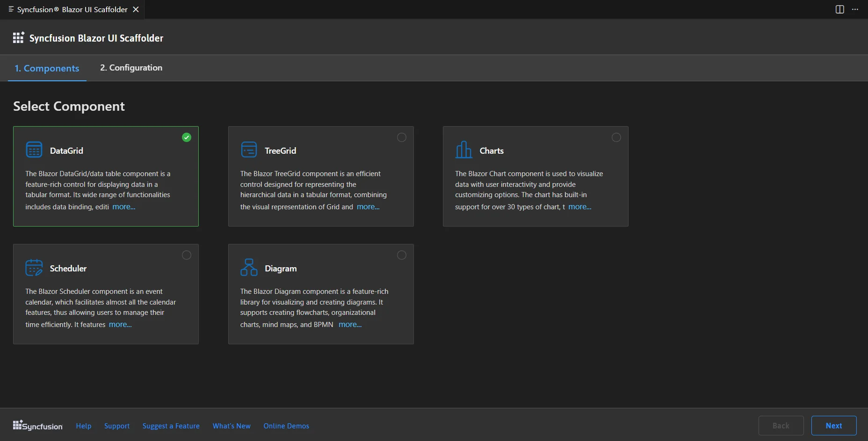Click the TreeGrid component icon
This screenshot has width=868, height=441.
pyautogui.click(x=249, y=150)
